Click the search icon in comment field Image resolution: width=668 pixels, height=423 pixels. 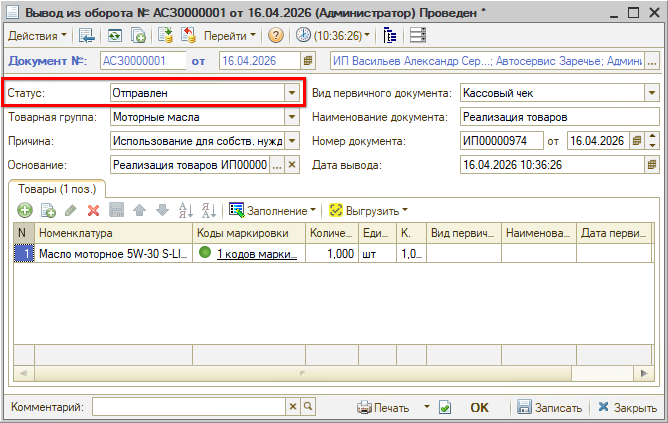coord(309,408)
